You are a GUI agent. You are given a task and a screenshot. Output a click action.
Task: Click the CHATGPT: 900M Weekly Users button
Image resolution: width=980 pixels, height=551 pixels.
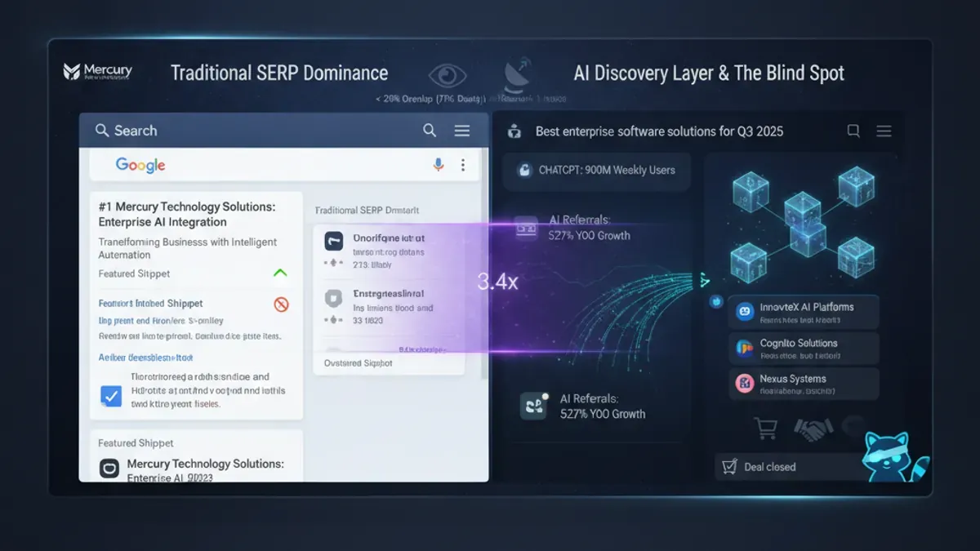[597, 171]
